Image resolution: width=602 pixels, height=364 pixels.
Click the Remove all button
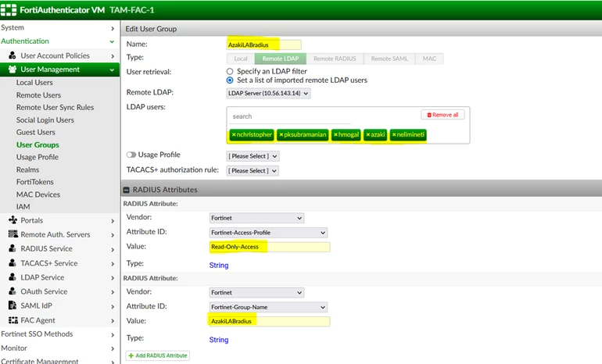coord(443,115)
